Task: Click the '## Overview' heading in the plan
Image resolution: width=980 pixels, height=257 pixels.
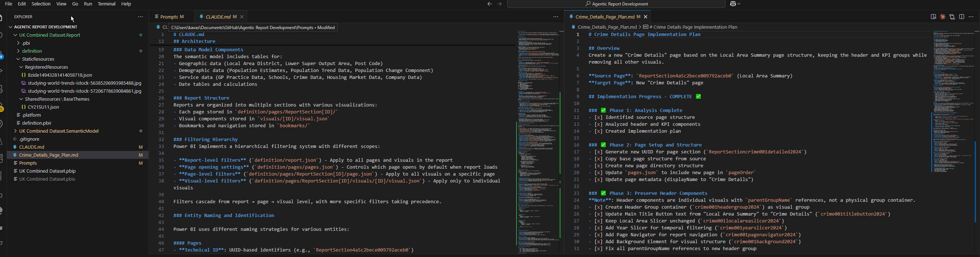Action: point(604,48)
